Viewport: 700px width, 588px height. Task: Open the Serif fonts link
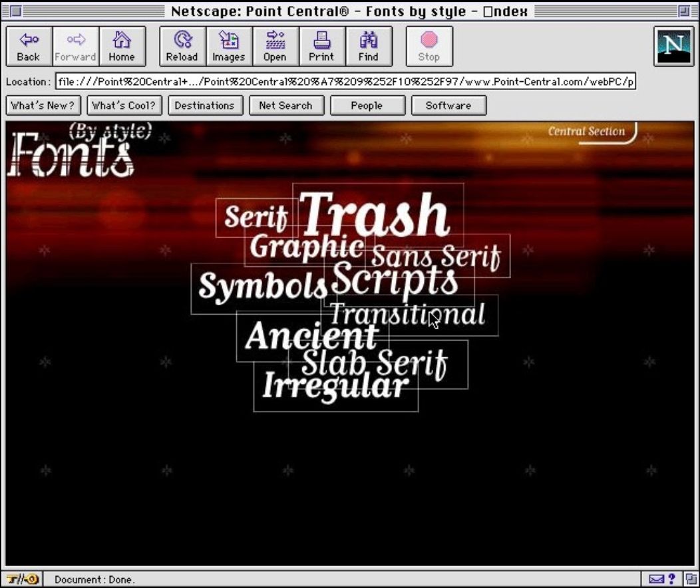(x=256, y=218)
